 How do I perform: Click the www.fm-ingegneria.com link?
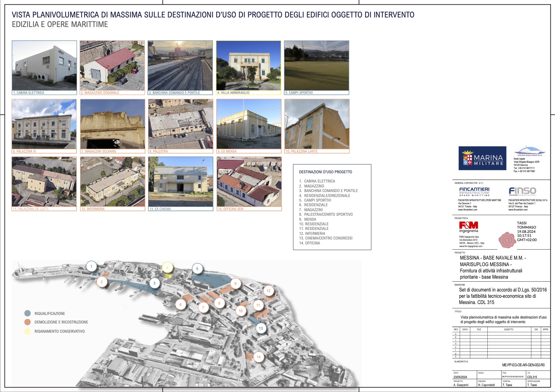click(471, 246)
